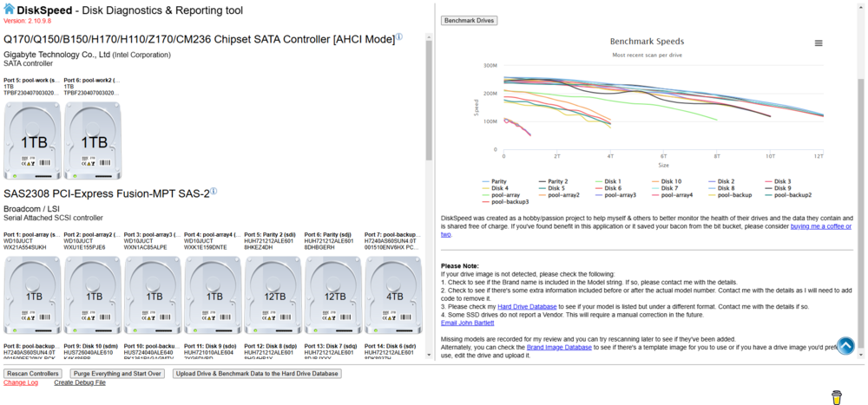Select the Port 2 pool-array2 drive image
This screenshot has width=868, height=405.
click(x=94, y=296)
